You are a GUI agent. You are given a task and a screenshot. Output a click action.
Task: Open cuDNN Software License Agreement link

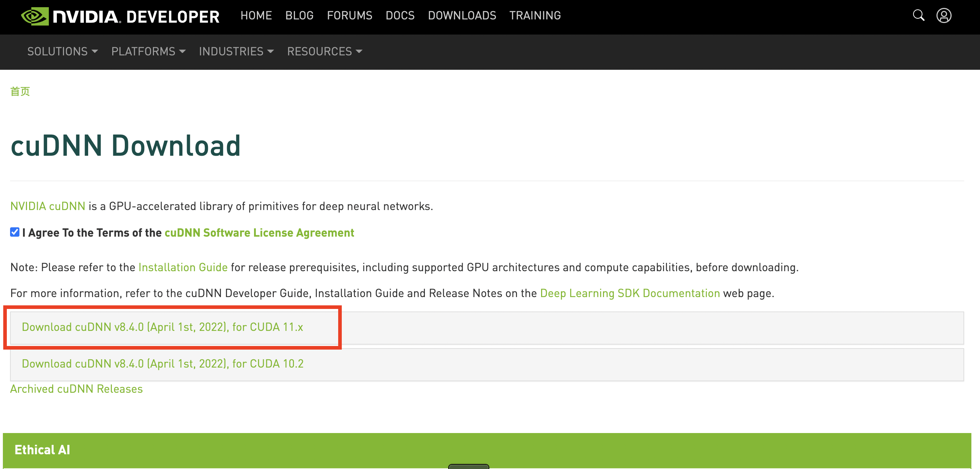coord(259,233)
